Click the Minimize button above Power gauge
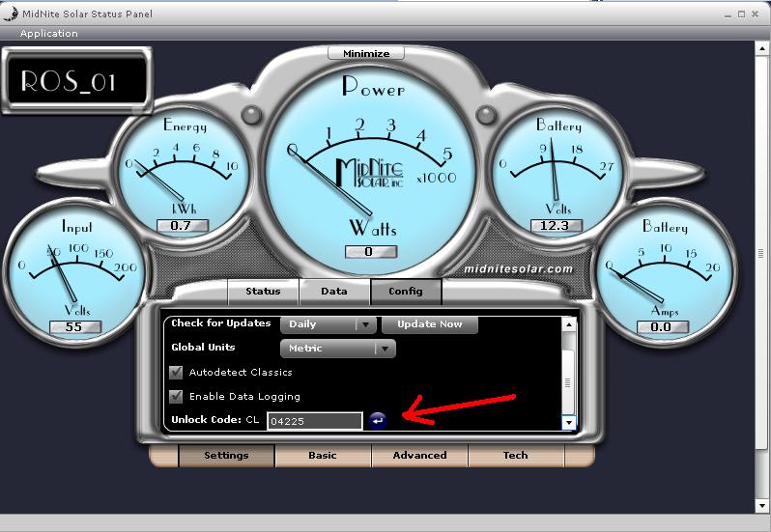The image size is (771, 532). coord(366,53)
